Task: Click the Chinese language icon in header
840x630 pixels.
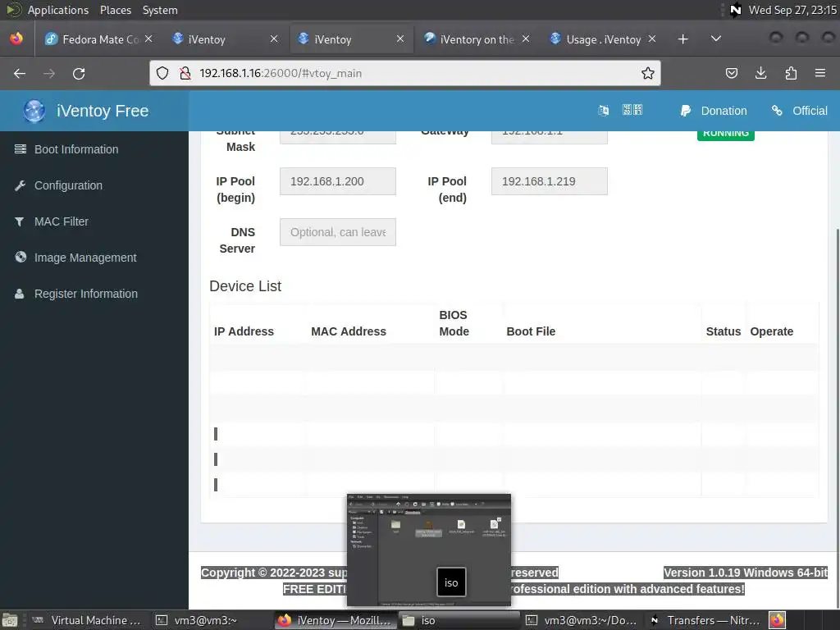Action: 632,110
